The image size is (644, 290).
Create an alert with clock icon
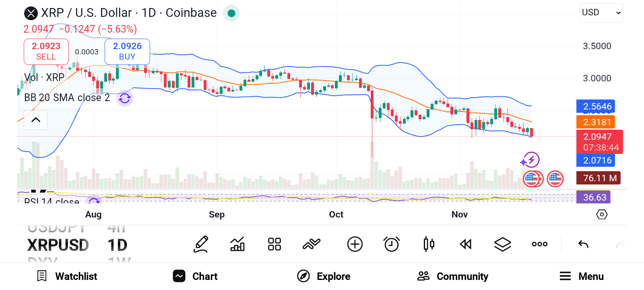[392, 244]
